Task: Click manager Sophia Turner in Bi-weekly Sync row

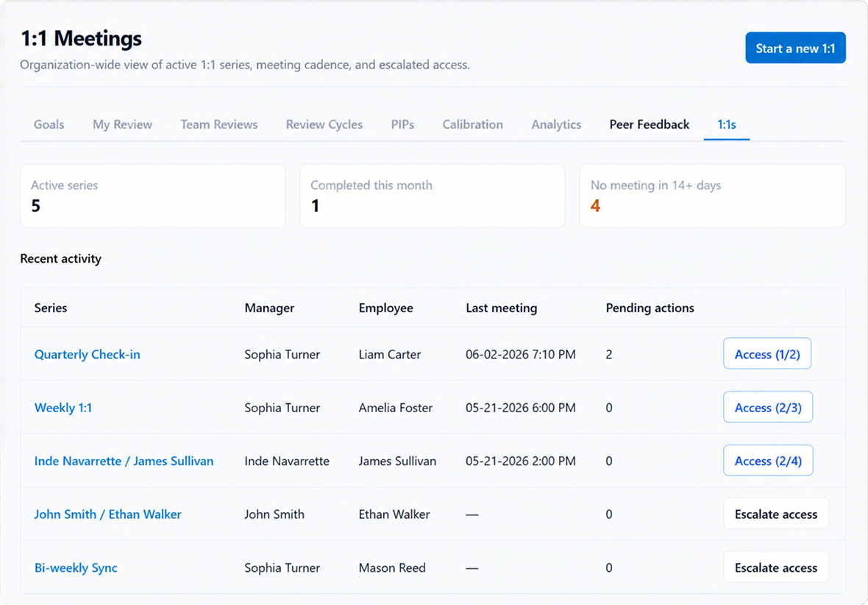Action: (x=282, y=568)
